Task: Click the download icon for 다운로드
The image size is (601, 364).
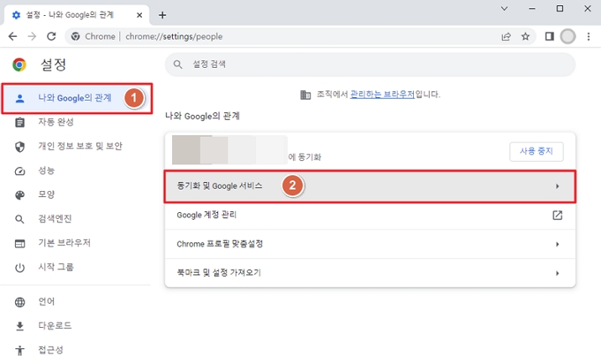Action: click(19, 326)
